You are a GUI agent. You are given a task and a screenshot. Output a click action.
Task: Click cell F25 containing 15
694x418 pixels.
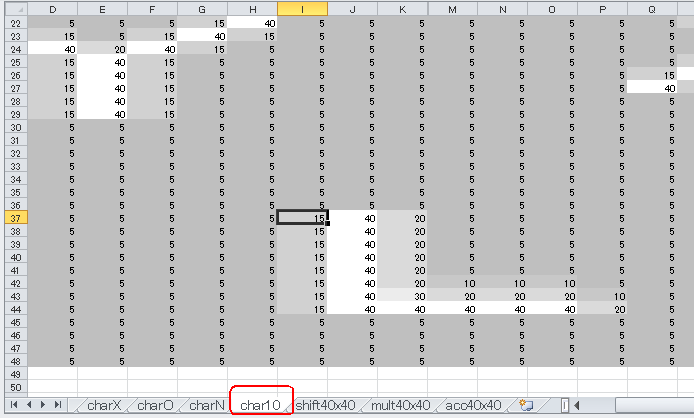click(x=152, y=62)
